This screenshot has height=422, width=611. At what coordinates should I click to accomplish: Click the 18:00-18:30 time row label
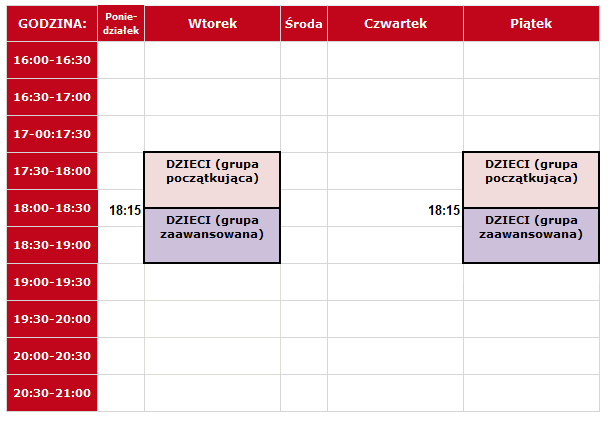point(52,208)
